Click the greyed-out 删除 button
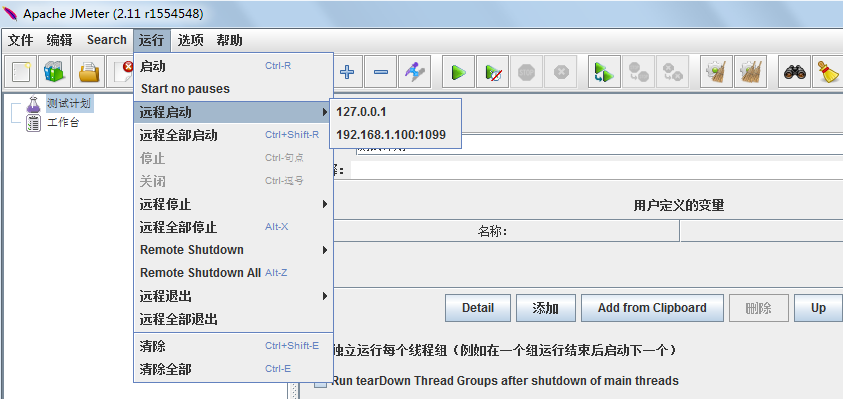Image resolution: width=843 pixels, height=399 pixels. click(x=759, y=308)
